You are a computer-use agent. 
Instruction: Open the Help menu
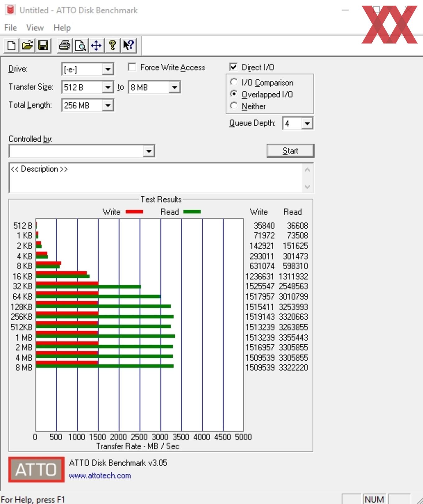click(x=62, y=28)
